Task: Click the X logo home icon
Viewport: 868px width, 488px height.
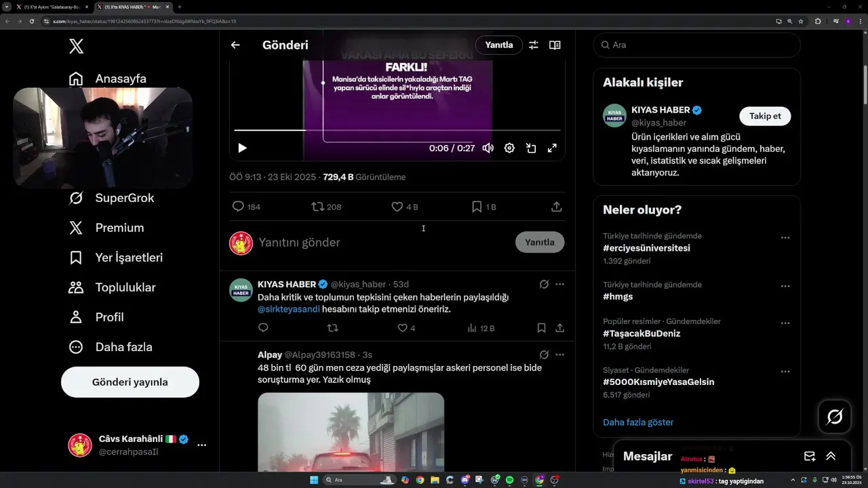Action: [77, 46]
